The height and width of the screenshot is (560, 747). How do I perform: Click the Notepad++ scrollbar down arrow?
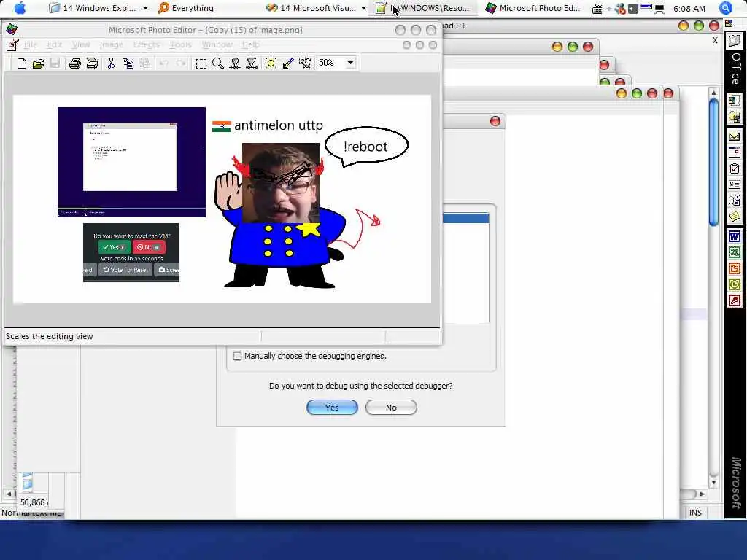[x=713, y=483]
